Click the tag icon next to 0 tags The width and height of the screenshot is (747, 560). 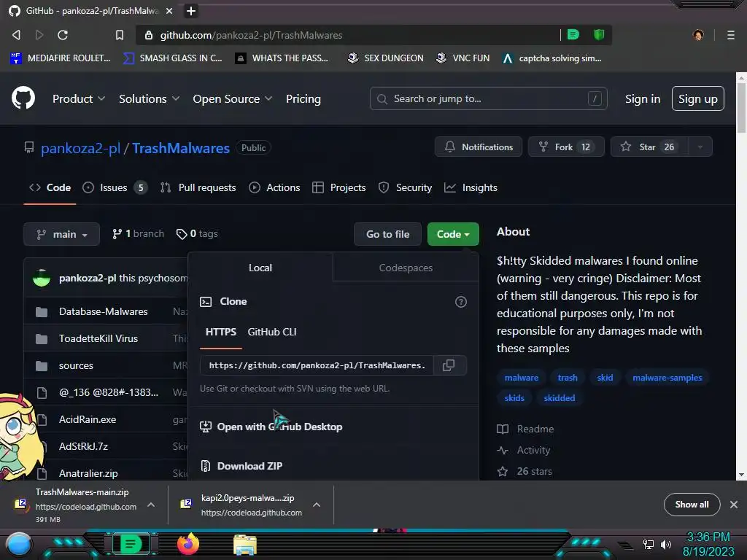tap(182, 234)
